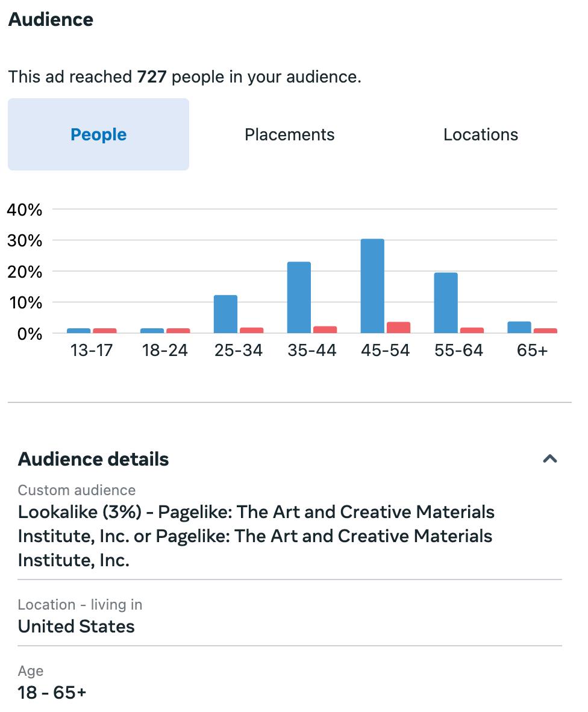The height and width of the screenshot is (712, 588).
Task: Click the 65+ axis label
Action: (532, 351)
